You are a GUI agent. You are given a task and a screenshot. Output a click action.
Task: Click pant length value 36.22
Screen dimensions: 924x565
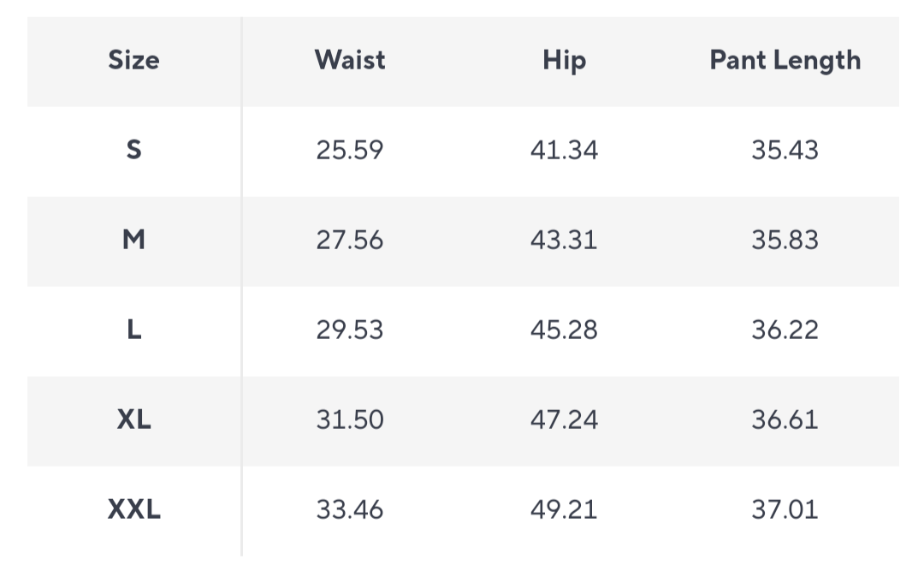pyautogui.click(x=785, y=330)
